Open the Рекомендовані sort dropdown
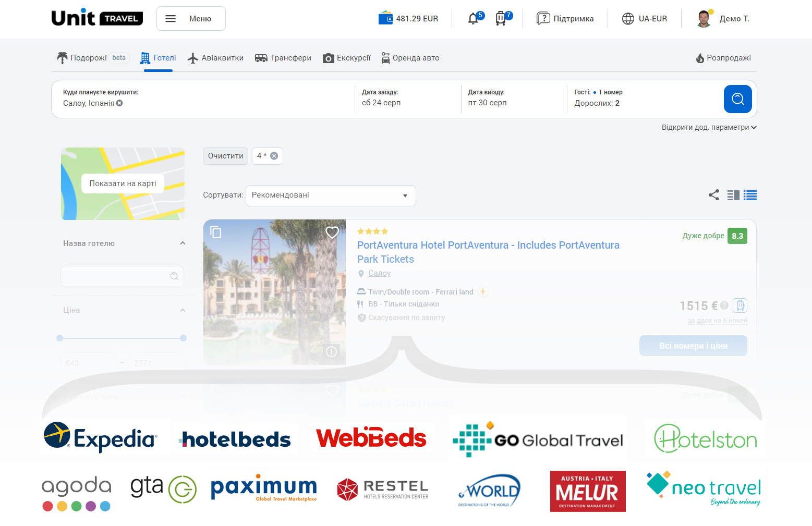 pyautogui.click(x=331, y=195)
